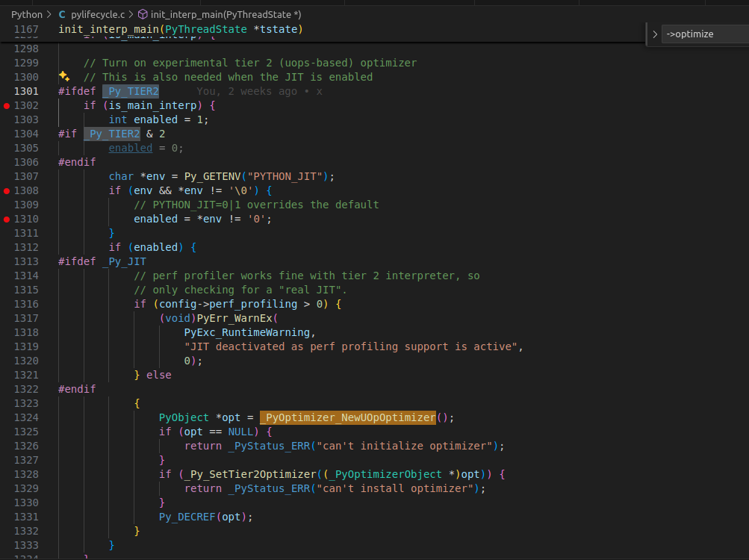Click line number 1313 beside #ifdef _Py_JIT

pyautogui.click(x=26, y=261)
